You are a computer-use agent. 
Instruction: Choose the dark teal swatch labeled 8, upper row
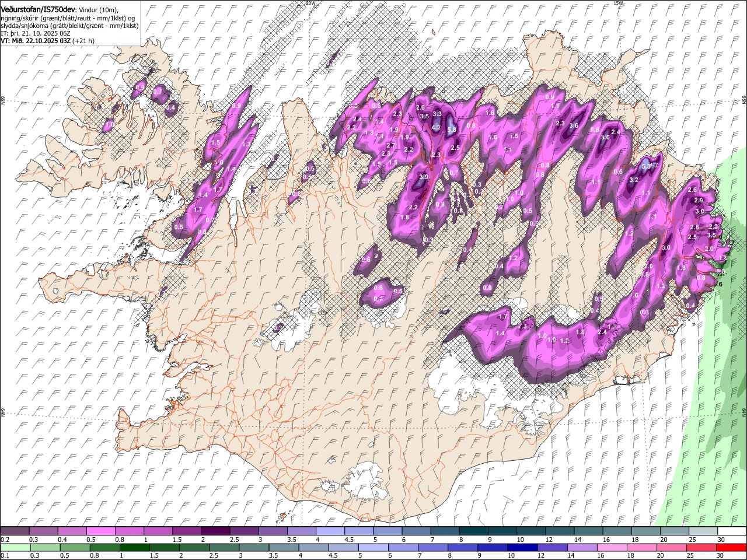(x=473, y=531)
